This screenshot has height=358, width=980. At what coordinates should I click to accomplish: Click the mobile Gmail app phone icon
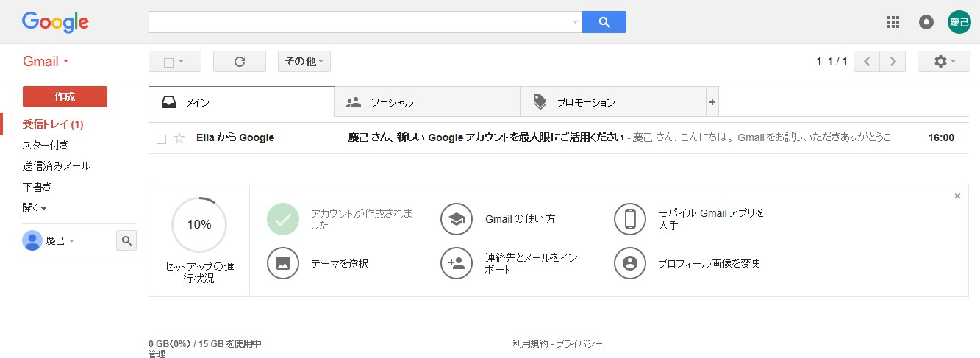630,219
